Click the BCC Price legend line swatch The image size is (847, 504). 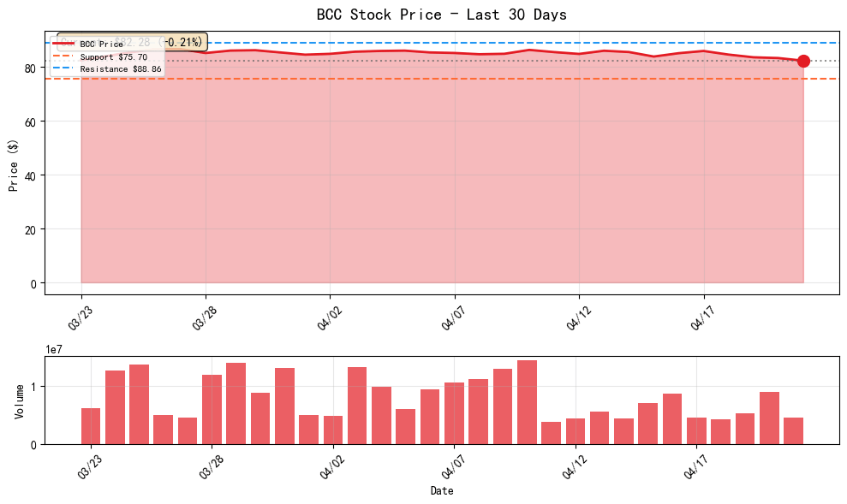(64, 44)
